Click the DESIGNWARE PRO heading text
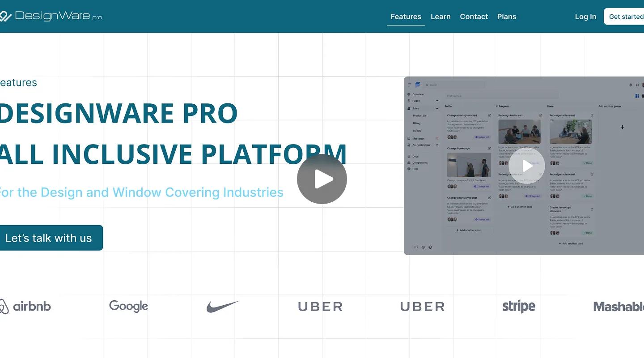Viewport: 644px width, 358px height. pos(118,114)
